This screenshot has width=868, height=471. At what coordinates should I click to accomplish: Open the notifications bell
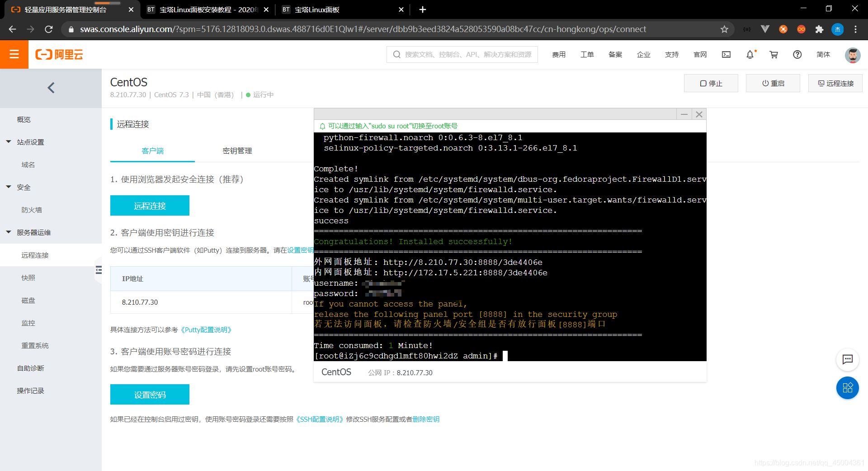click(x=750, y=55)
